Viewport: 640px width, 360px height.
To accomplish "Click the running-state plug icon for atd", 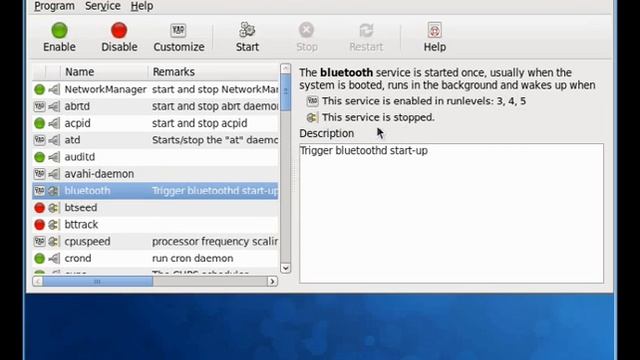I will tap(54, 140).
